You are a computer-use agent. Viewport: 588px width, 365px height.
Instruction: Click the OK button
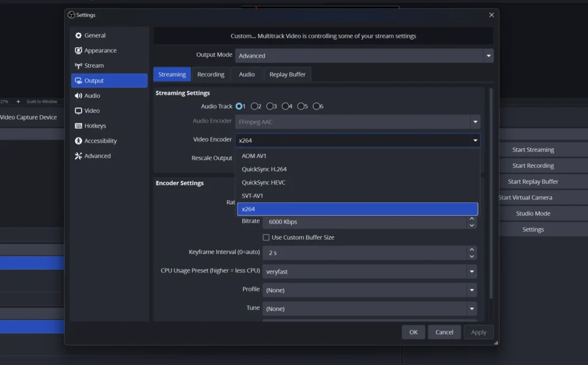tap(413, 332)
